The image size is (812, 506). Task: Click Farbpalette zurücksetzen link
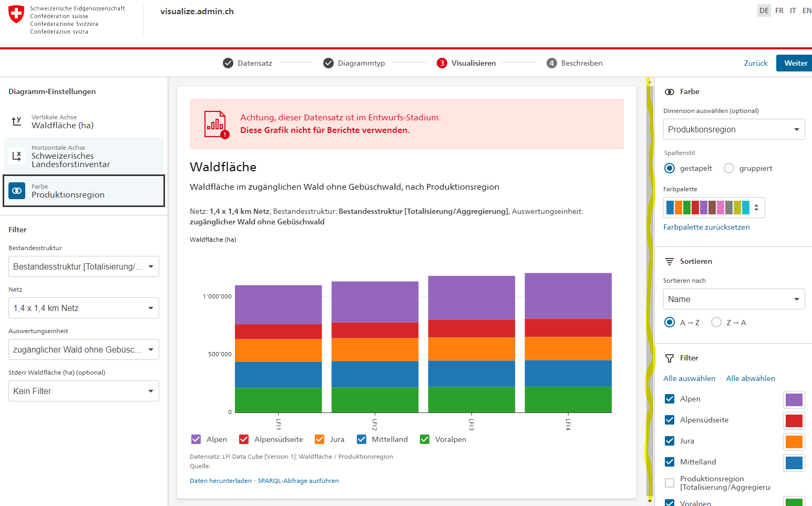tap(706, 227)
